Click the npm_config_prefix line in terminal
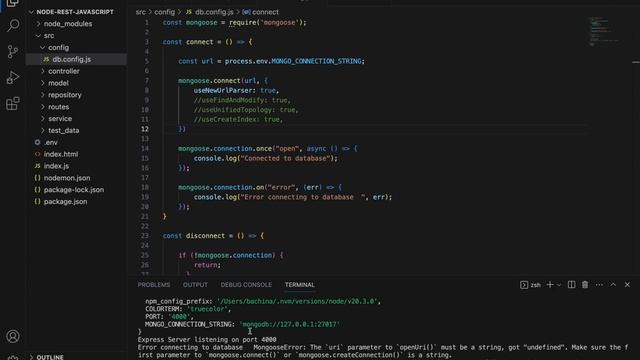640x360 pixels. click(x=263, y=301)
